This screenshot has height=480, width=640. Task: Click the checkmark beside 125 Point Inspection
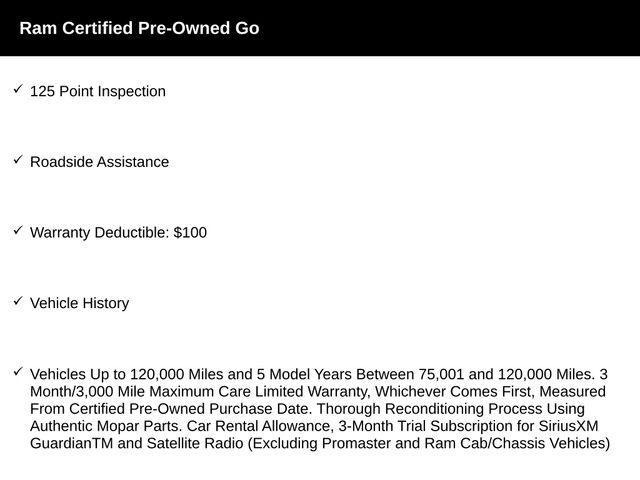(x=18, y=90)
